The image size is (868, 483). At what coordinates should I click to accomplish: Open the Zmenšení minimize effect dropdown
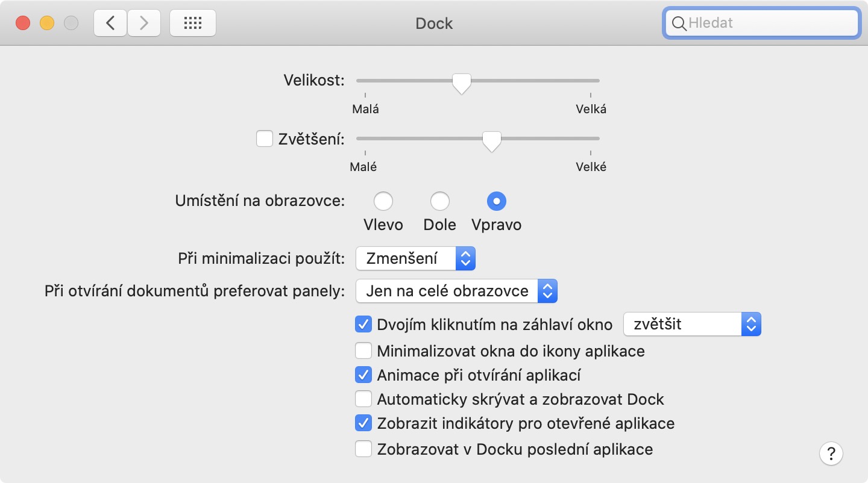point(416,259)
